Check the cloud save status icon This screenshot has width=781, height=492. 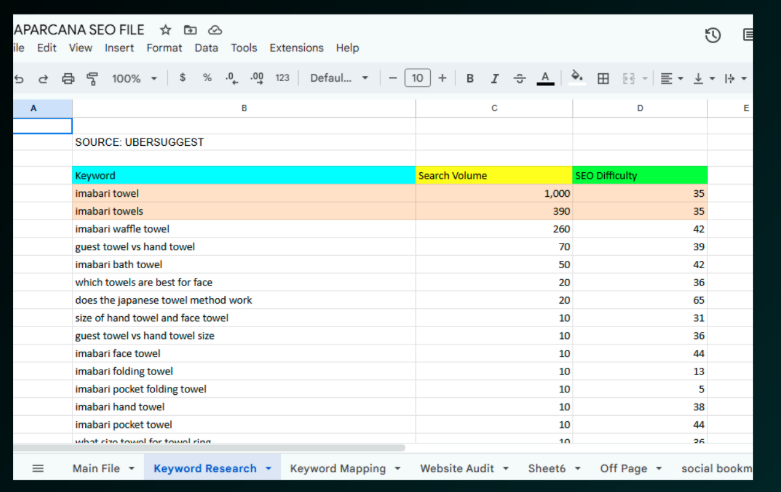[215, 30]
